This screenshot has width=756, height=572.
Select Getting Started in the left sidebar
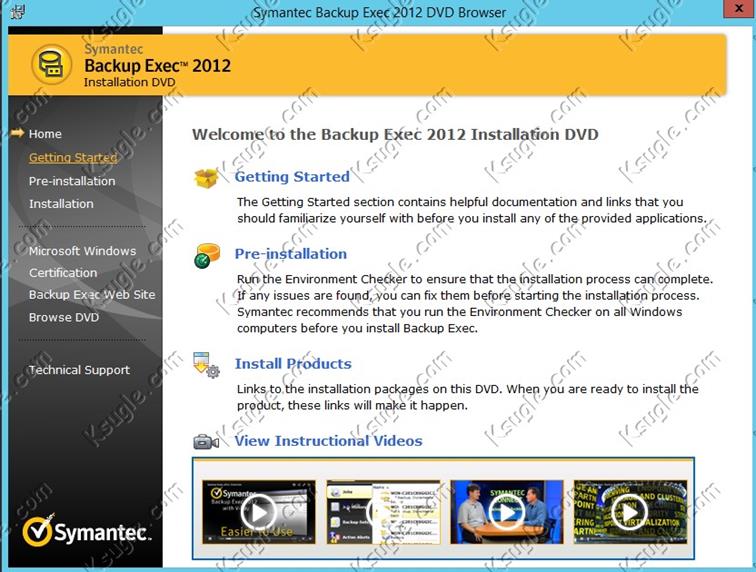[x=73, y=158]
